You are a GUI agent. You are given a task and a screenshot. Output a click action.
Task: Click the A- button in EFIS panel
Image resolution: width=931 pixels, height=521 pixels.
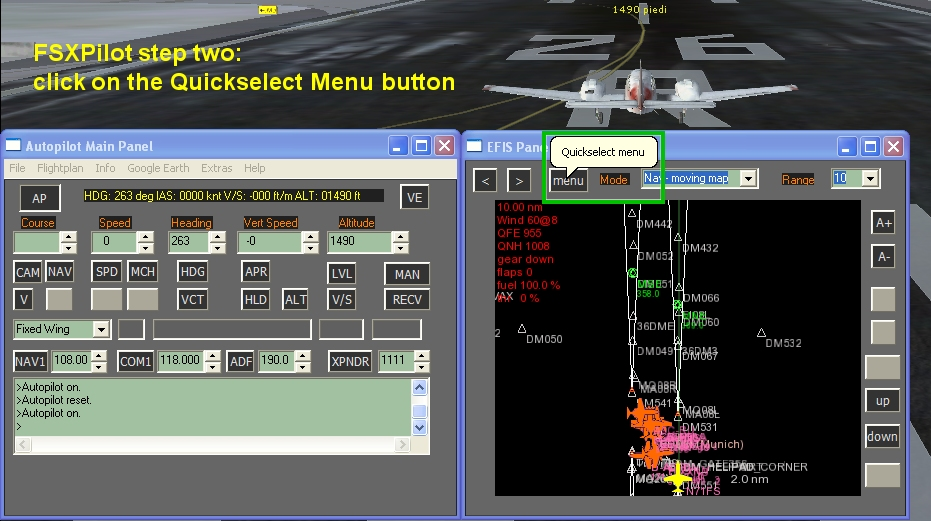pyautogui.click(x=884, y=257)
